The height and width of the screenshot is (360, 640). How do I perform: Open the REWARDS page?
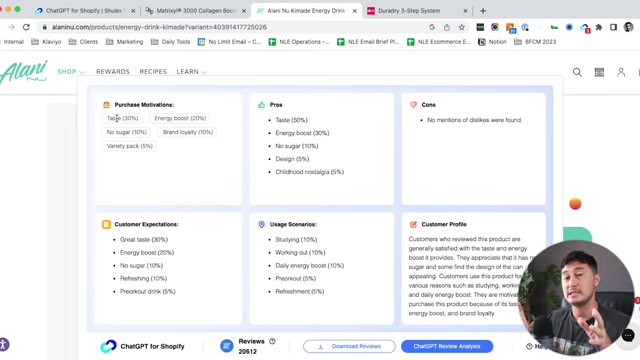pos(113,71)
